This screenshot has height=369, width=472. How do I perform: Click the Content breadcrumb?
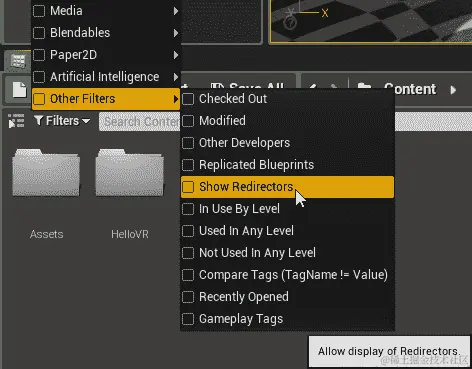pyautogui.click(x=410, y=89)
